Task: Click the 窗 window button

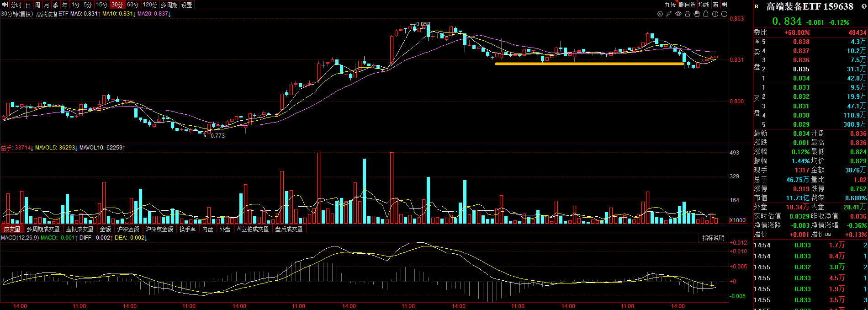Action: click(x=716, y=5)
